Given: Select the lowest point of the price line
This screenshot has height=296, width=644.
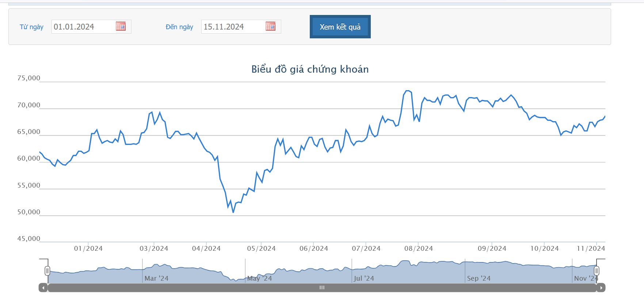Looking at the screenshot, I should pyautogui.click(x=233, y=212).
